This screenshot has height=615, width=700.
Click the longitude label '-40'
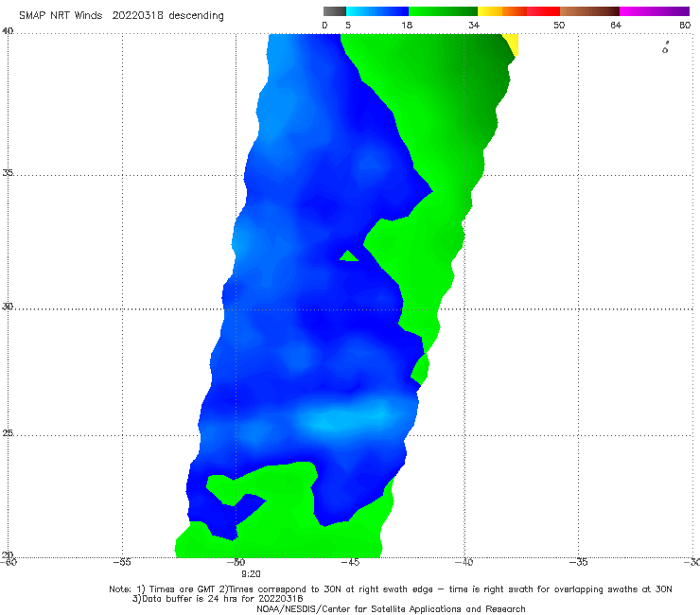pos(464,562)
